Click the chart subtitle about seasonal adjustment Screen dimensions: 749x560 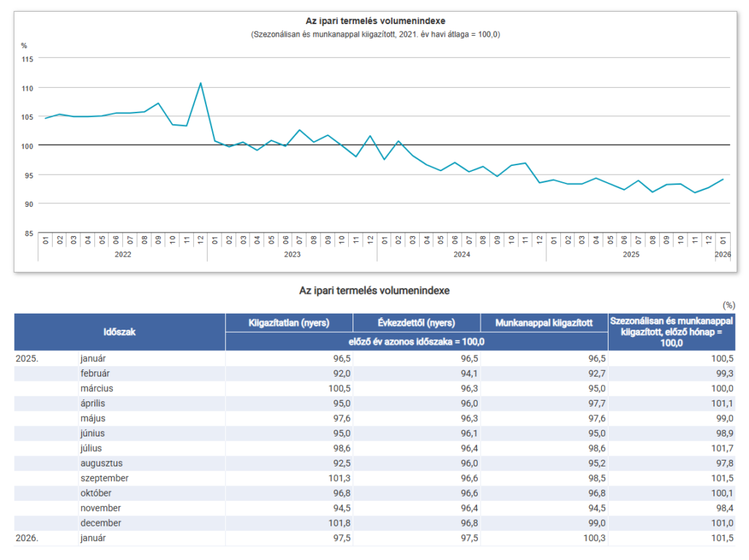click(374, 34)
